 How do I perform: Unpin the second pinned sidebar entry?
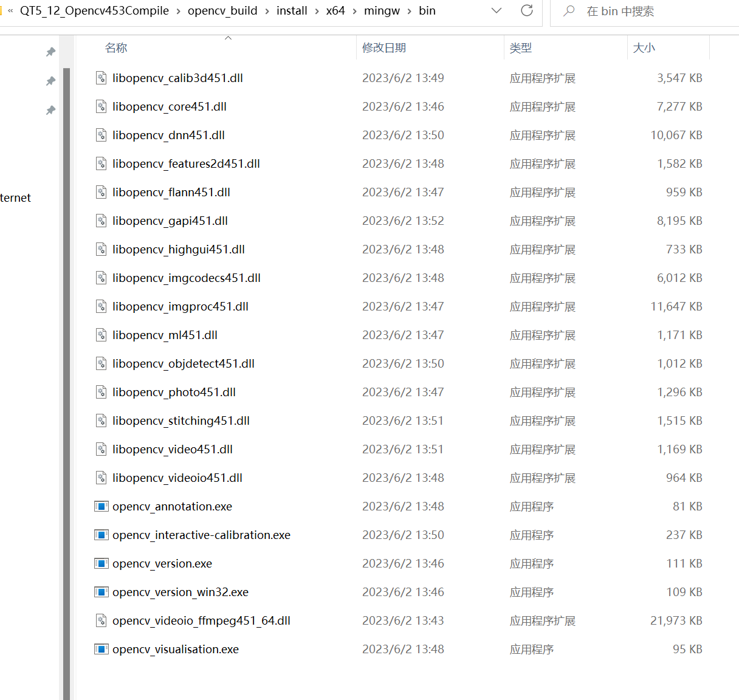pos(50,81)
